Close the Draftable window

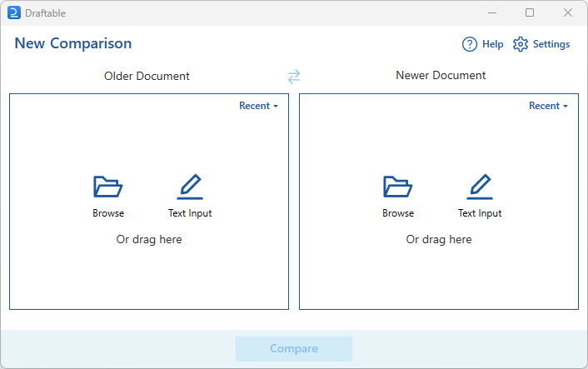click(x=568, y=12)
